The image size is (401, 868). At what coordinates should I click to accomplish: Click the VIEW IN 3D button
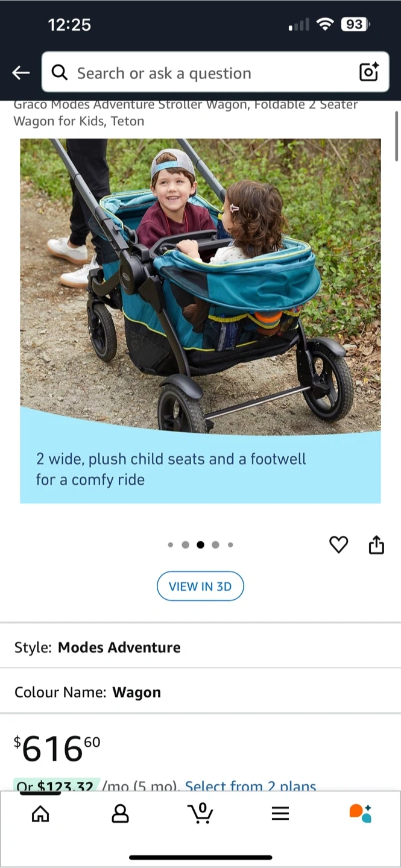[x=200, y=587]
